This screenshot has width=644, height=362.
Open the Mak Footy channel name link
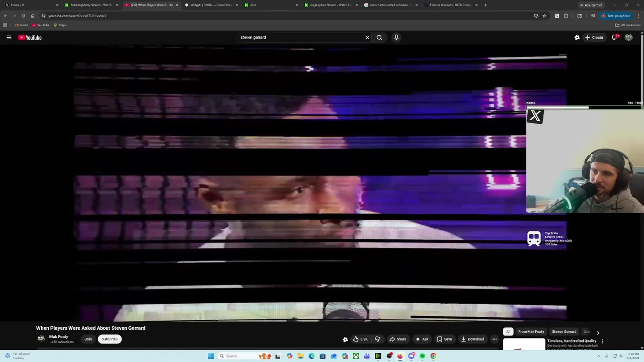[x=58, y=336]
